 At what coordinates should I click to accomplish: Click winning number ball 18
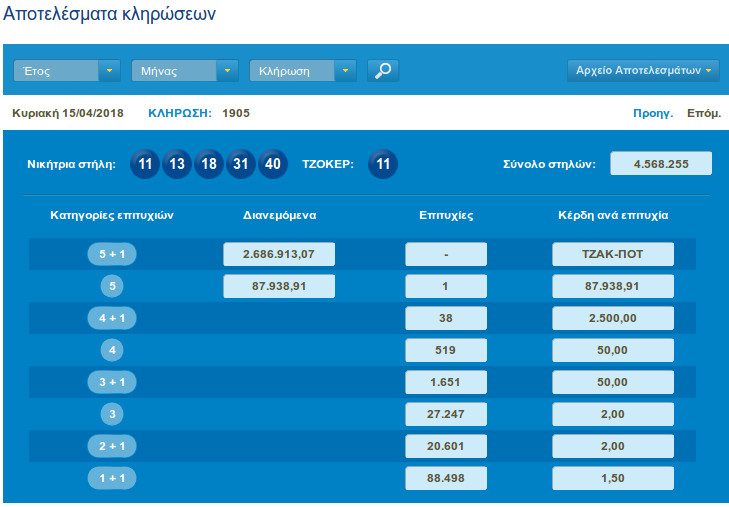pyautogui.click(x=209, y=164)
